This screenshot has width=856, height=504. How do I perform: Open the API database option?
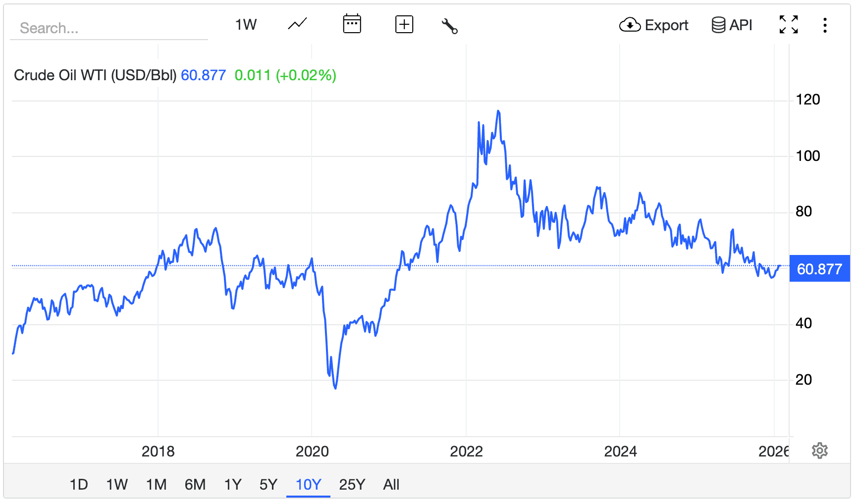click(732, 25)
